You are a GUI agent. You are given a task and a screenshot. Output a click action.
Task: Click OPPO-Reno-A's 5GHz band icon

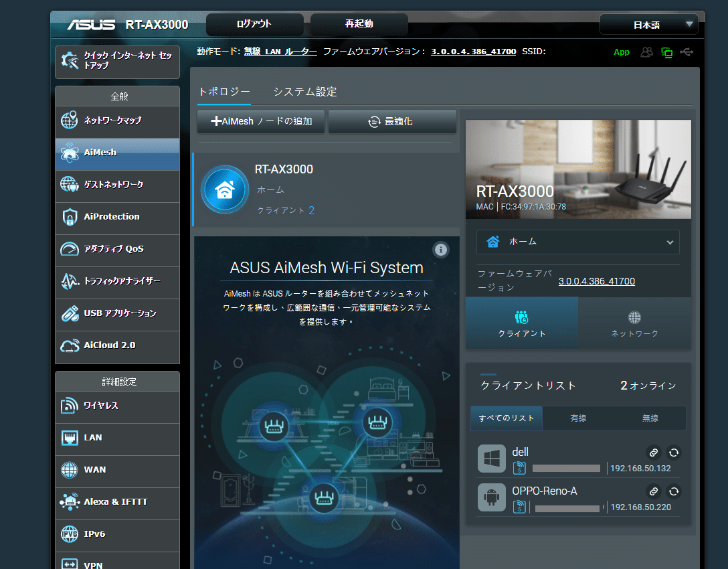[519, 507]
